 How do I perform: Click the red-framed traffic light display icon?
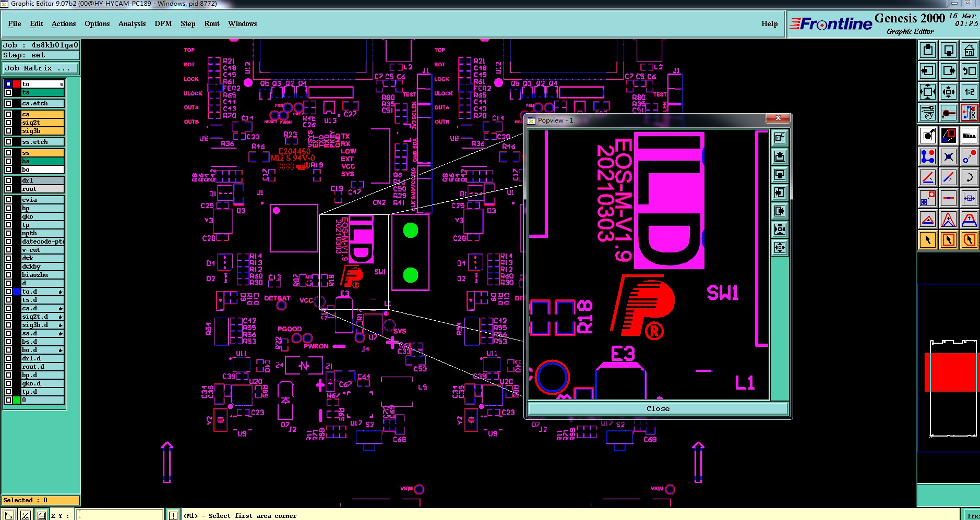click(969, 113)
